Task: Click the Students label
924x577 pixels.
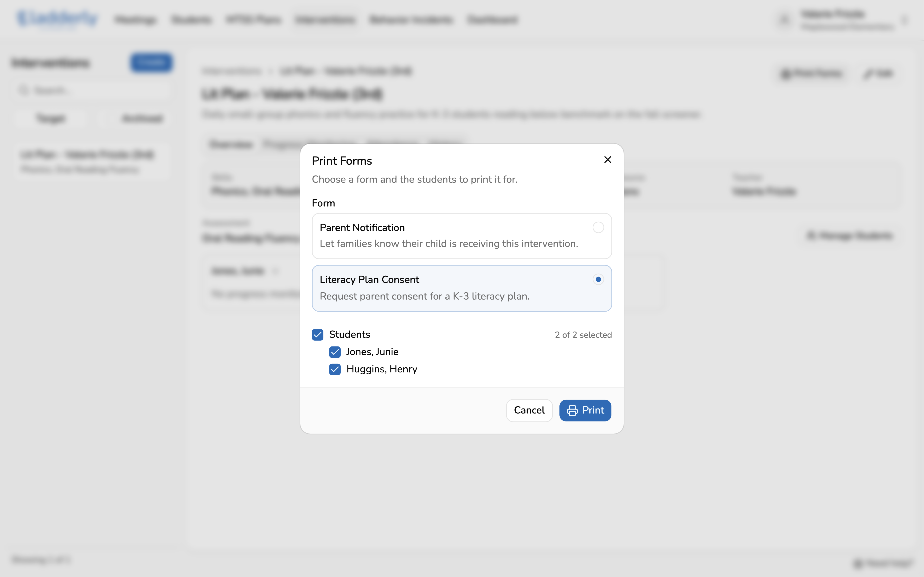Action: (349, 335)
